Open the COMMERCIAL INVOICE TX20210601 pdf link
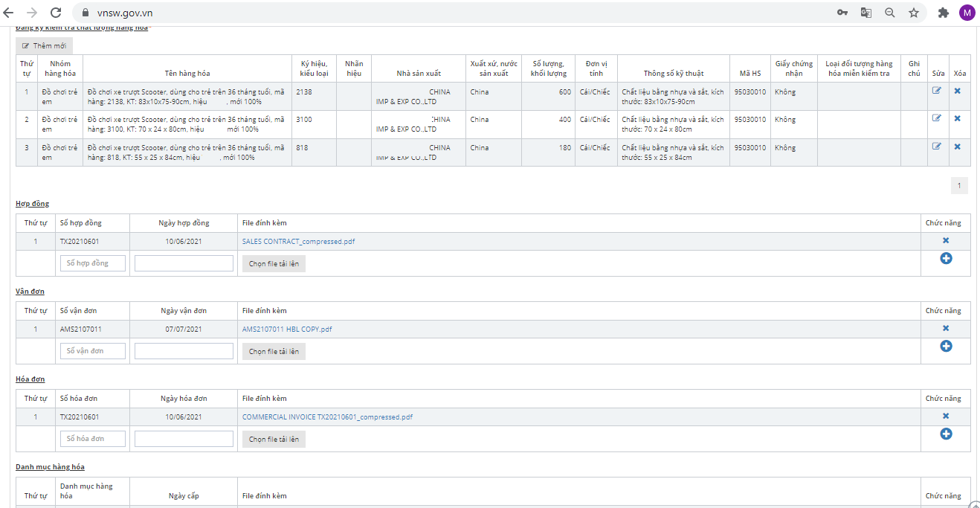The image size is (980, 508). pyautogui.click(x=327, y=417)
